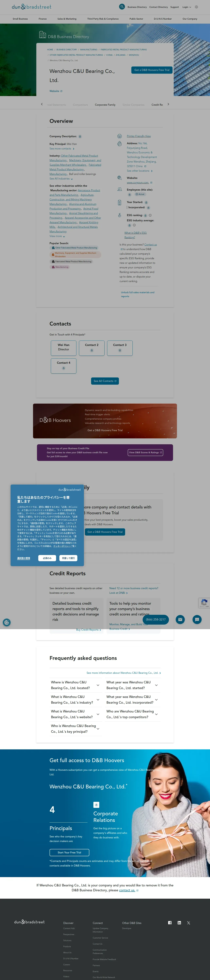
Task: Click the See All Contacts button
Action: click(105, 381)
